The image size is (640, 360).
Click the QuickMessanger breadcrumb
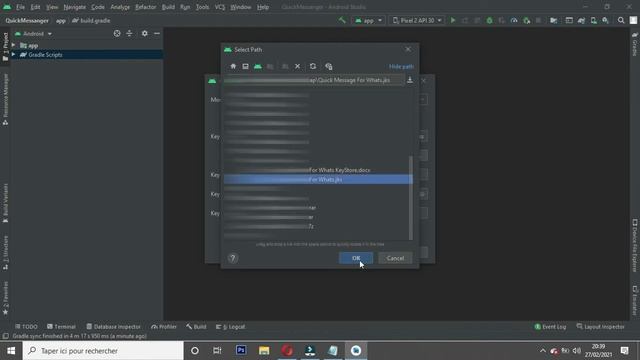pyautogui.click(x=27, y=20)
